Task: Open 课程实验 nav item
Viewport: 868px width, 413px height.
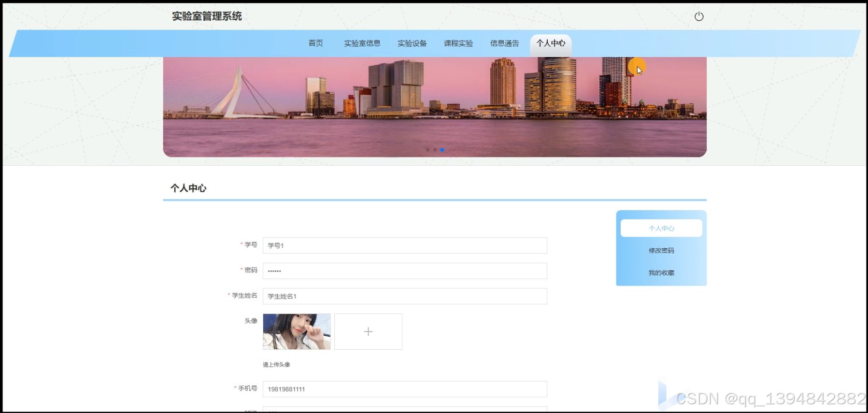Action: [x=458, y=43]
